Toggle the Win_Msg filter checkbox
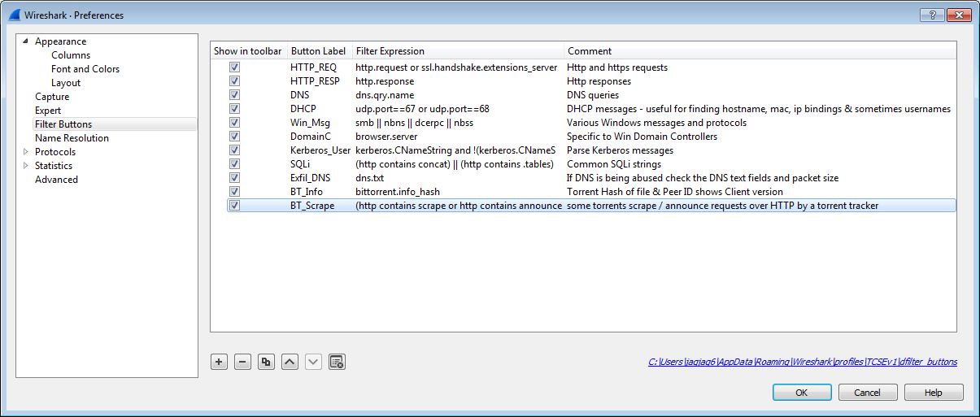Viewport: 980px width, 417px height. coord(234,123)
